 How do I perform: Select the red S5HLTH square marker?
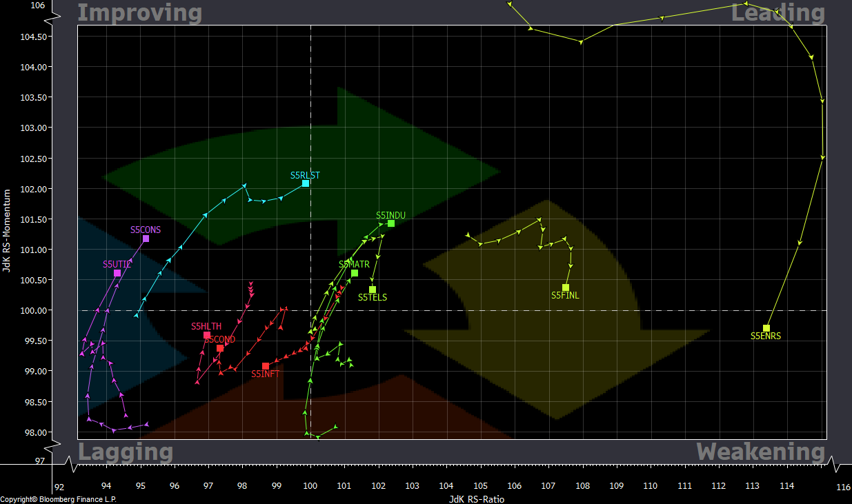(x=207, y=336)
